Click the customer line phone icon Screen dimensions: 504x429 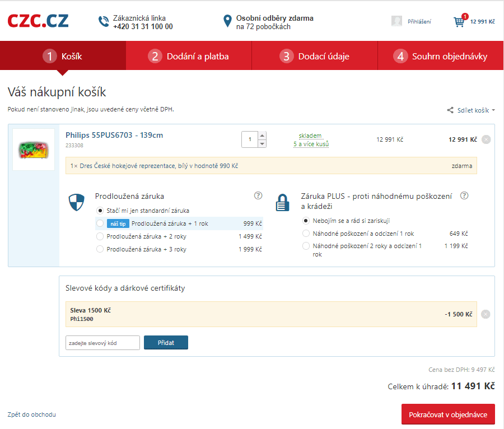click(104, 21)
